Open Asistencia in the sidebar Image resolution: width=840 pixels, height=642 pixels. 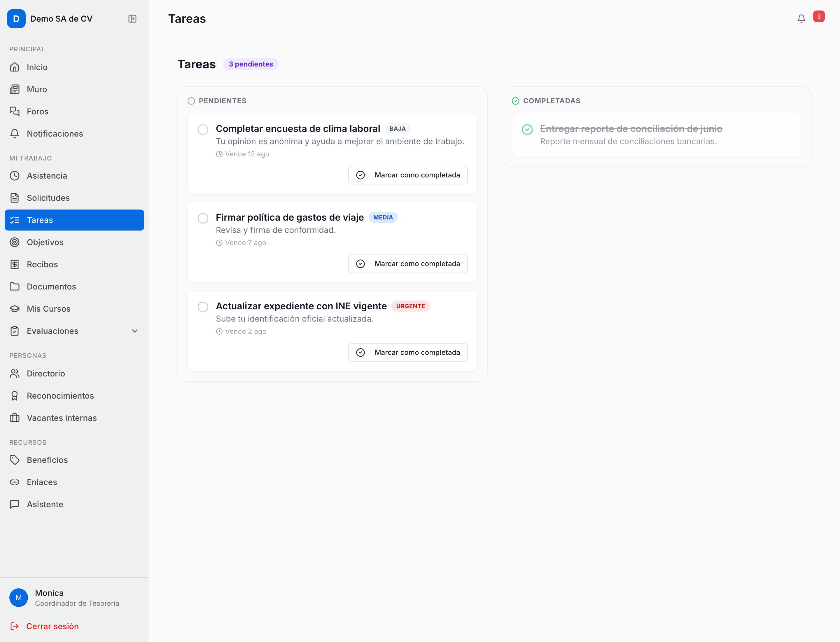point(74,176)
